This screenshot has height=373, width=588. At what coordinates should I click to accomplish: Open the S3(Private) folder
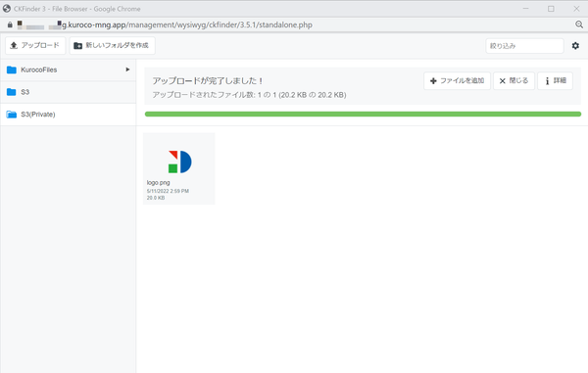pyautogui.click(x=68, y=115)
